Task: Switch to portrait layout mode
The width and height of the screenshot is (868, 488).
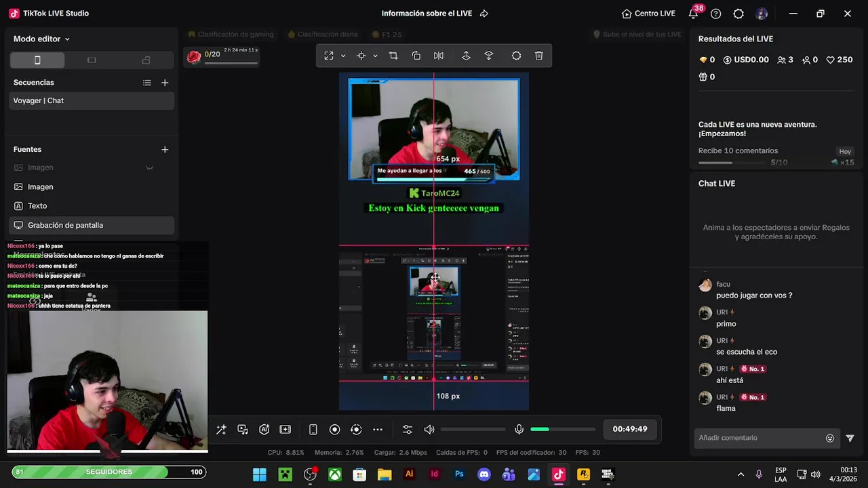Action: tap(37, 60)
